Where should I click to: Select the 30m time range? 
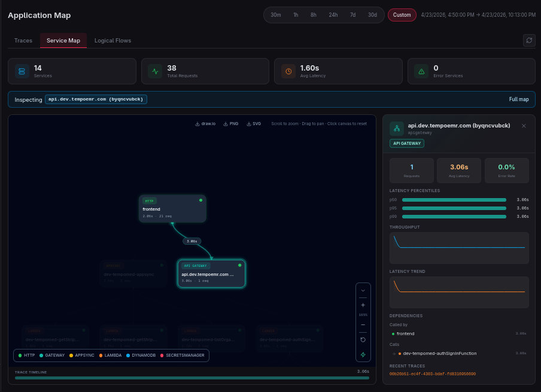click(x=276, y=15)
